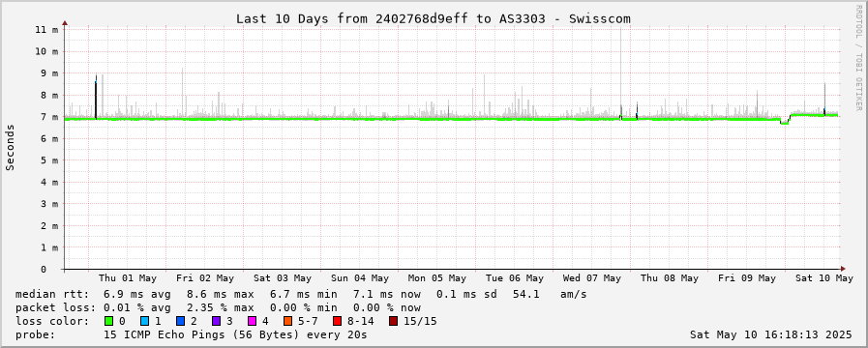Click the red 8-14 loss swatch

click(338, 322)
